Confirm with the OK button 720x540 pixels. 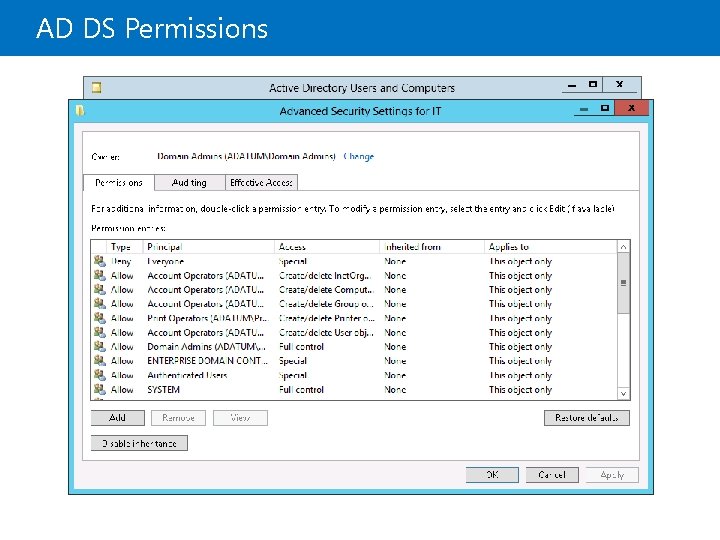tap(492, 474)
